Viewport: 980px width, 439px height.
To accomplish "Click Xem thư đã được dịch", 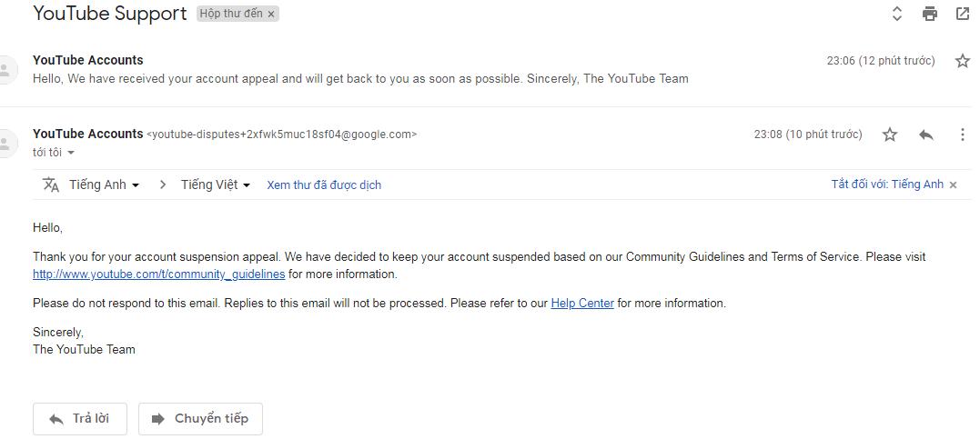I will pyautogui.click(x=324, y=185).
